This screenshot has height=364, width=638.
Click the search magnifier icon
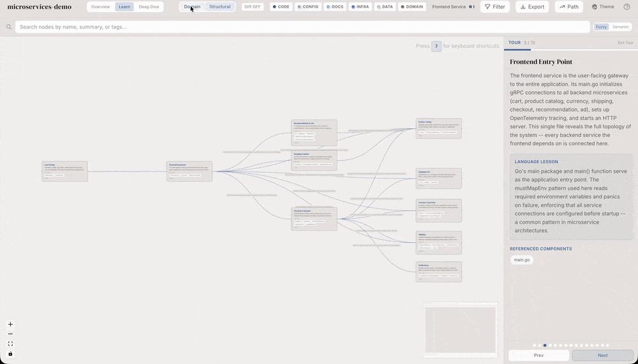pyautogui.click(x=8, y=27)
